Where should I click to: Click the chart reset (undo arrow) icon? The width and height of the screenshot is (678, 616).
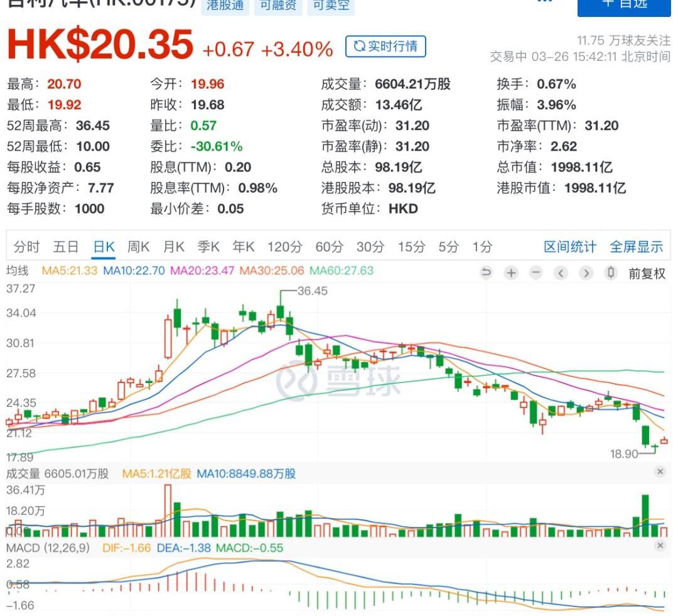click(486, 273)
